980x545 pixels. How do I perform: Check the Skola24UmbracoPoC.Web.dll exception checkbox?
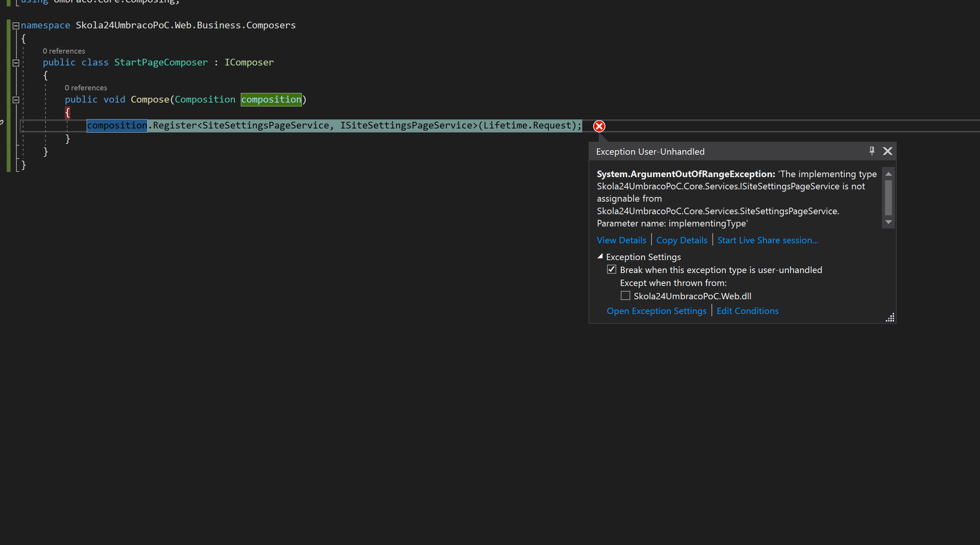[x=625, y=295]
